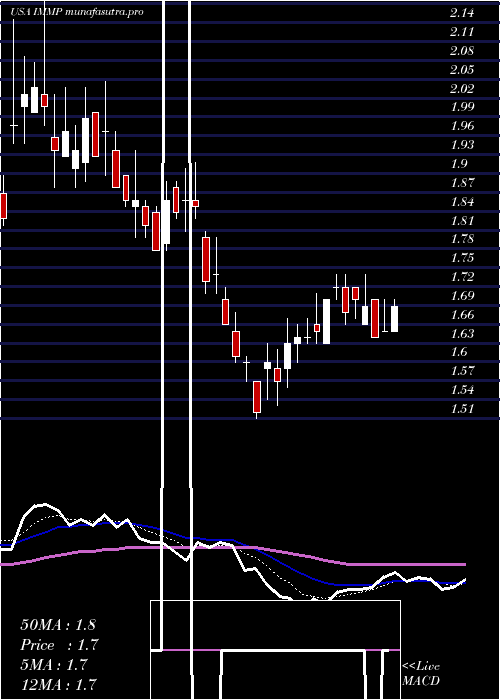
Task: Click the 1.87 price axis label
Action: tap(462, 183)
